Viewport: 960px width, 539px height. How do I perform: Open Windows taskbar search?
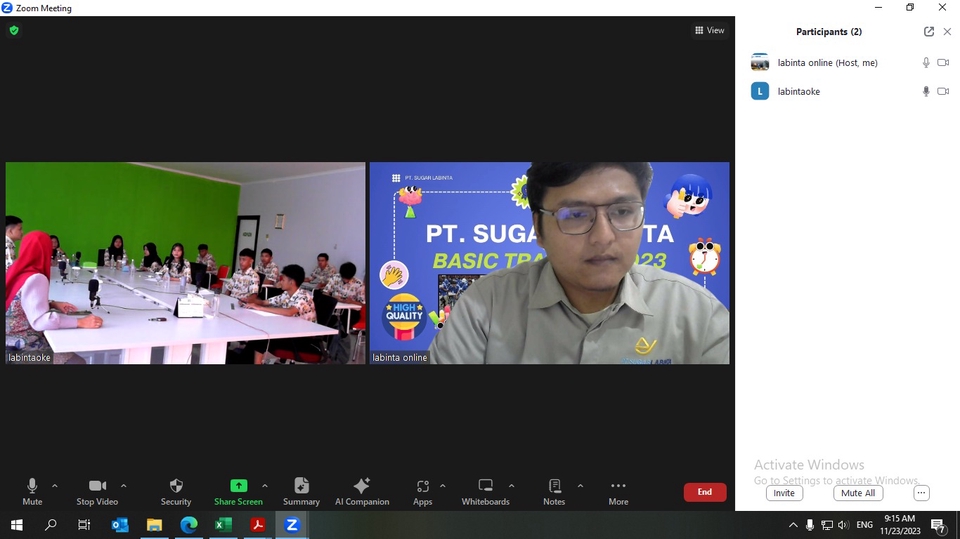click(x=50, y=525)
